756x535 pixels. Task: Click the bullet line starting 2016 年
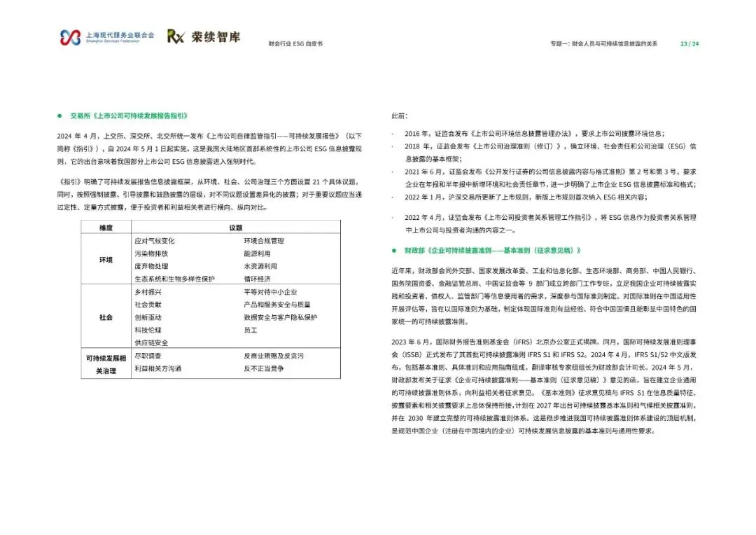point(534,134)
